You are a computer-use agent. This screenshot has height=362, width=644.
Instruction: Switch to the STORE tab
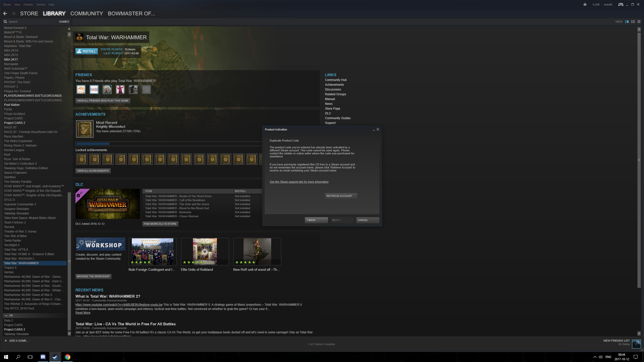pos(29,14)
